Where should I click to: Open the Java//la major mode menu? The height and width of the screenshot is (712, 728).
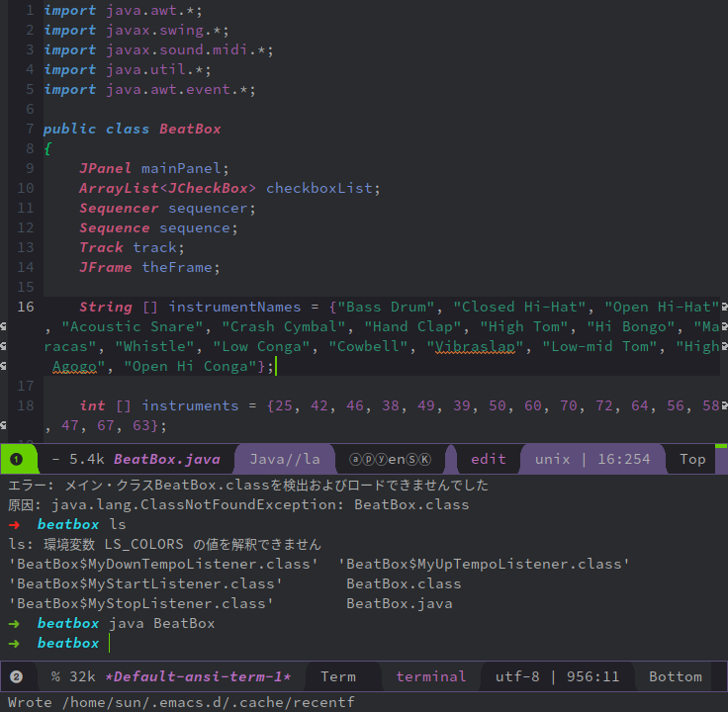(285, 459)
